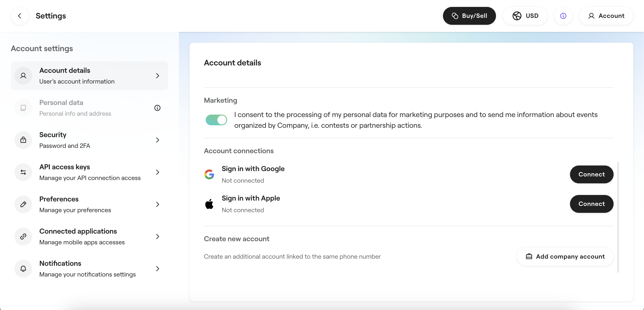Expand the Notifications chevron arrow
Image resolution: width=644 pixels, height=310 pixels.
[157, 268]
